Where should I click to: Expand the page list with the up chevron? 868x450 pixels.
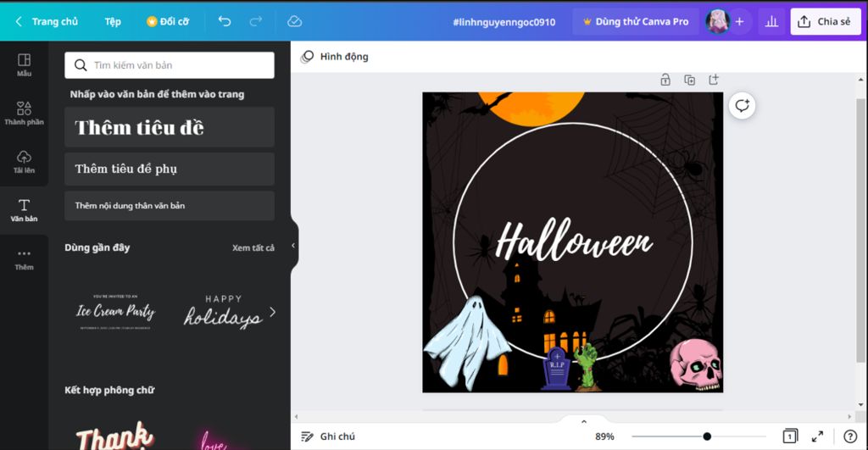(x=583, y=422)
